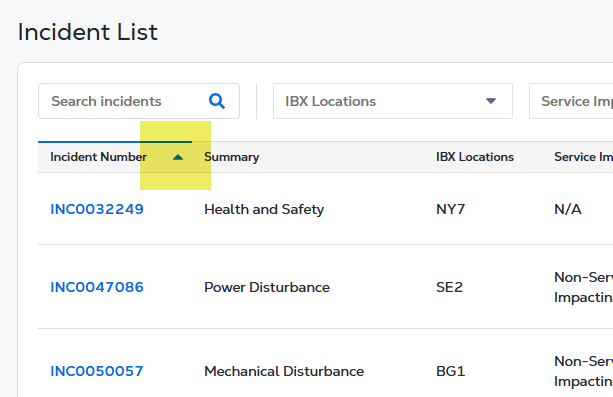613x397 pixels.
Task: Open incident INC0050057
Action: (97, 371)
